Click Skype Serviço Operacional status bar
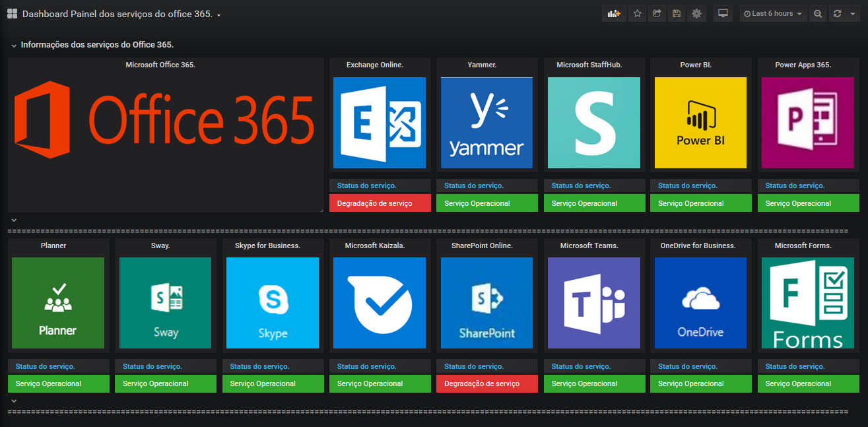 click(273, 383)
